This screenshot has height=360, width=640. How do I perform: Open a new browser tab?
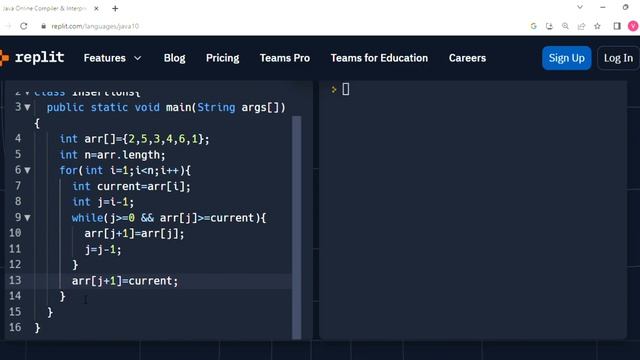click(115, 8)
